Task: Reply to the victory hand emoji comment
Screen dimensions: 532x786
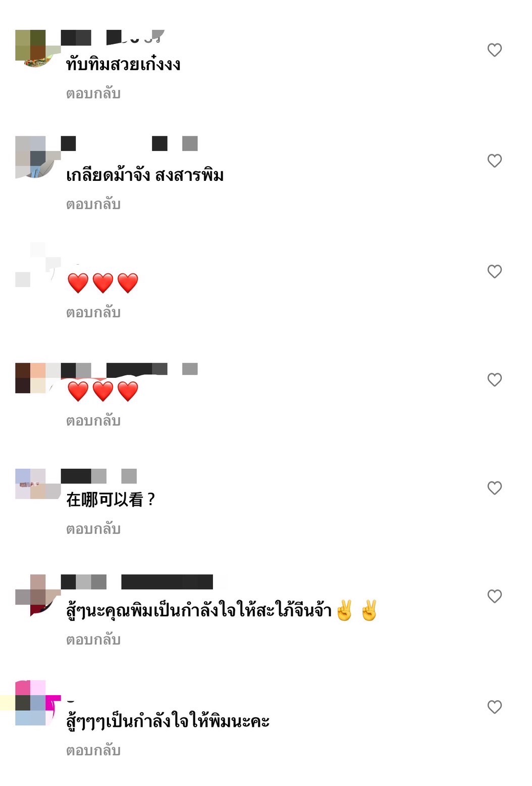Action: coord(93,640)
